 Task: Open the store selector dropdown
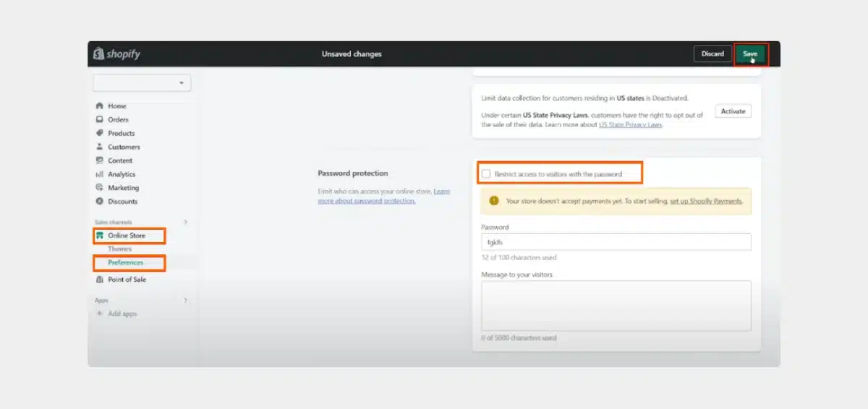point(142,83)
